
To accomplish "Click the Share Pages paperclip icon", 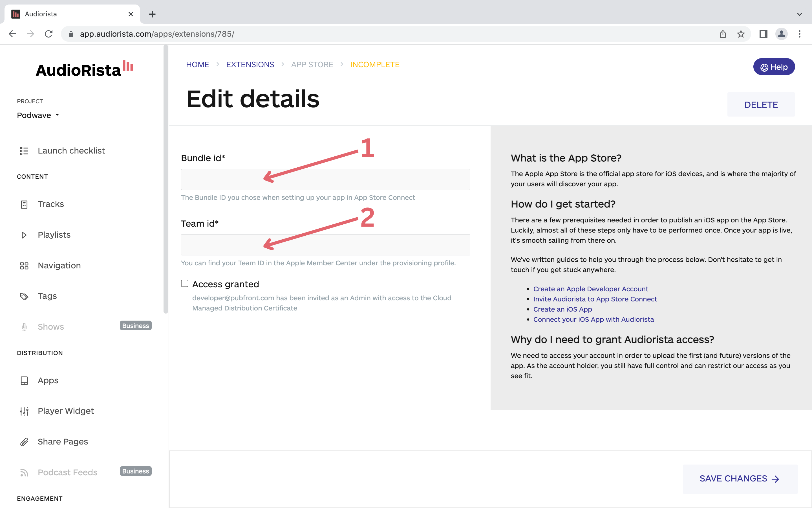I will tap(24, 442).
